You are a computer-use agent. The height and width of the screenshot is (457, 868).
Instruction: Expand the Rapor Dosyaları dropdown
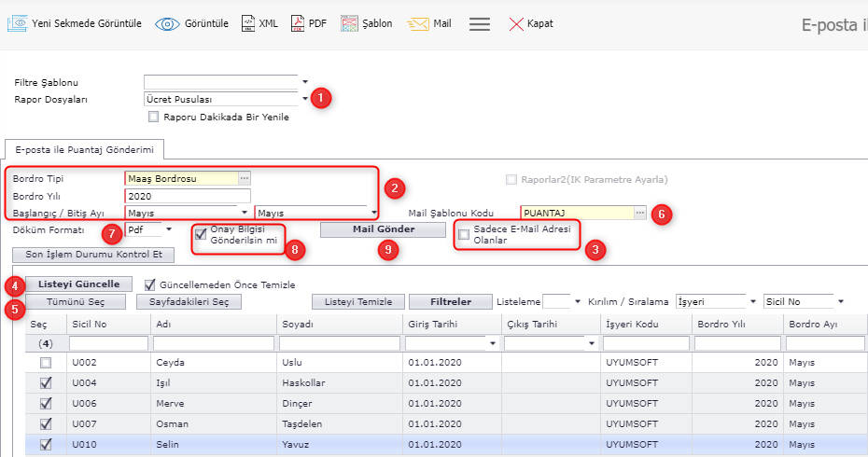[305, 99]
